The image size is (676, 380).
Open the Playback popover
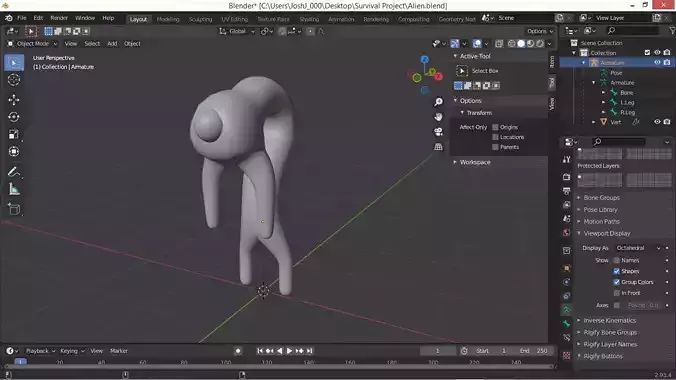coord(41,351)
